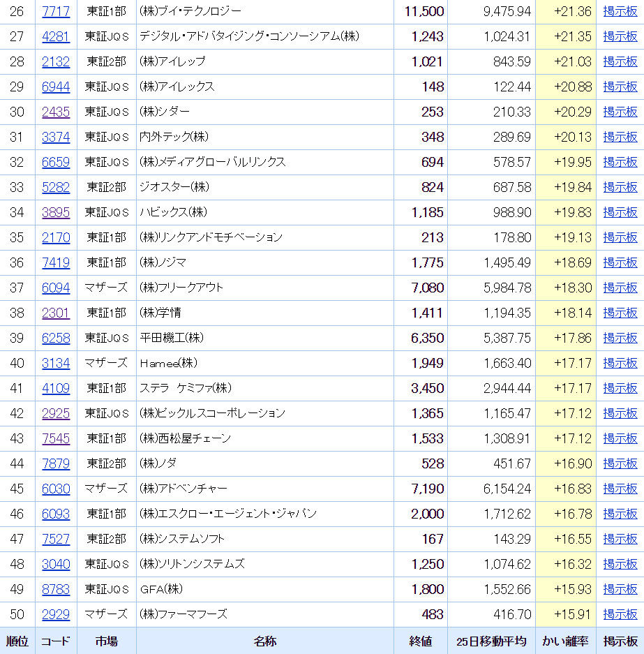644x654 pixels.
Task: Open 掲示板 for アイレックス row
Action: click(x=620, y=87)
